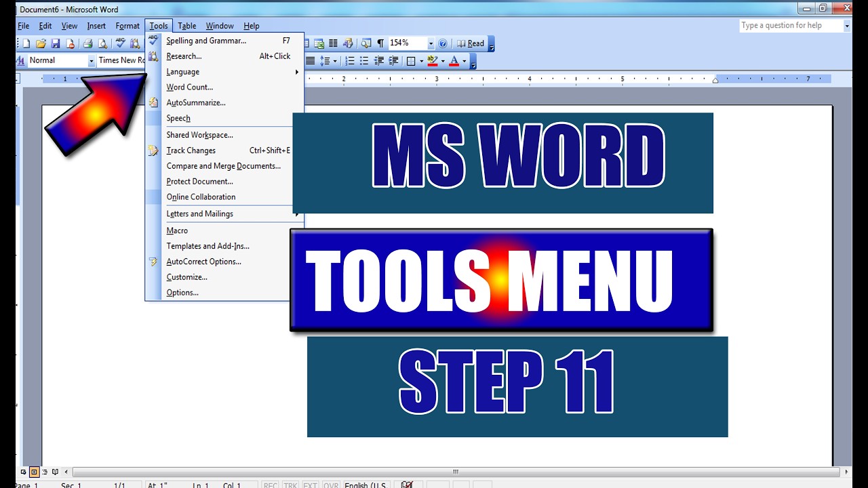Image resolution: width=868 pixels, height=488 pixels.
Task: Toggle Show/Hide paragraph marks
Action: pyautogui.click(x=380, y=43)
